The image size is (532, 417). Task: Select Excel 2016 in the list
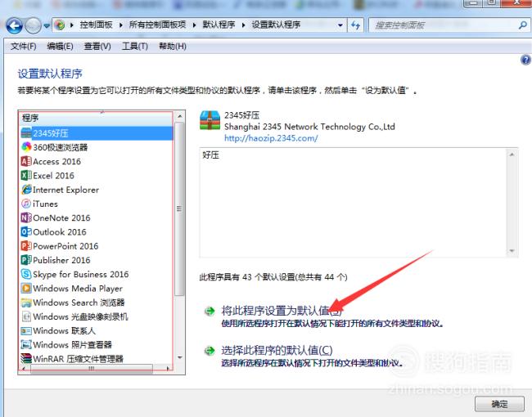pyautogui.click(x=97, y=176)
